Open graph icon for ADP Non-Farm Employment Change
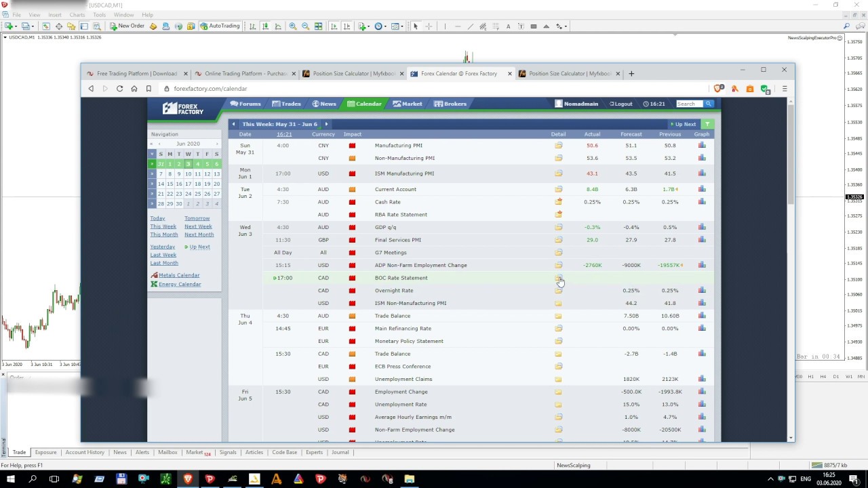Viewport: 868px width, 488px height. [x=702, y=265]
